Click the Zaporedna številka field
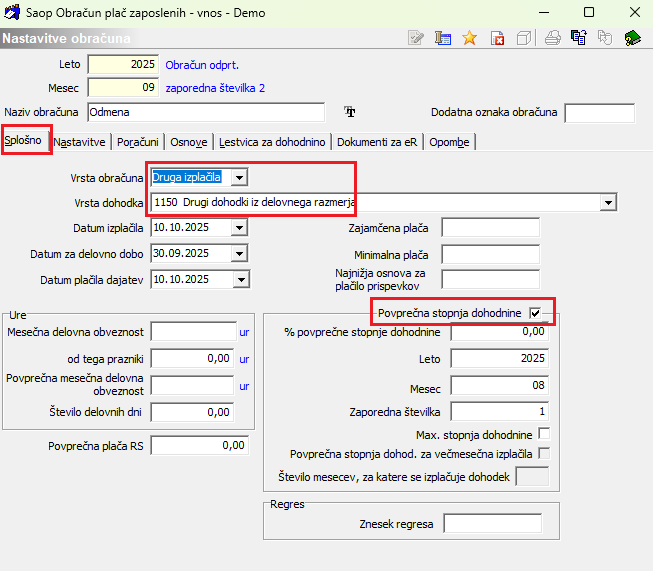Image resolution: width=653 pixels, height=571 pixels. click(500, 412)
